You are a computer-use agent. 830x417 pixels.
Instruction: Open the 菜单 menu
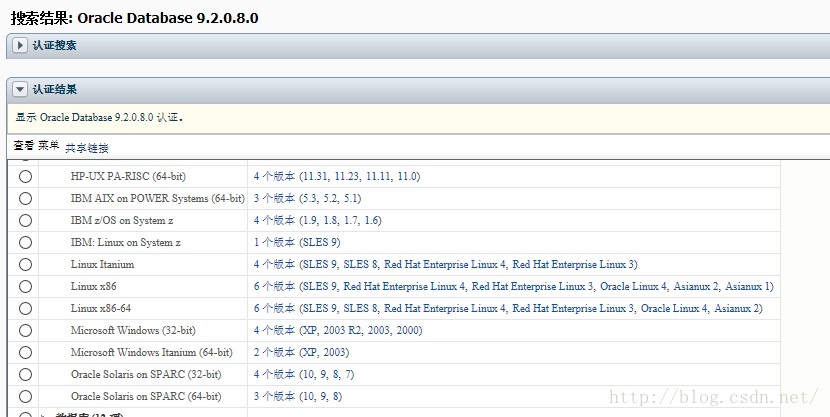[x=48, y=145]
